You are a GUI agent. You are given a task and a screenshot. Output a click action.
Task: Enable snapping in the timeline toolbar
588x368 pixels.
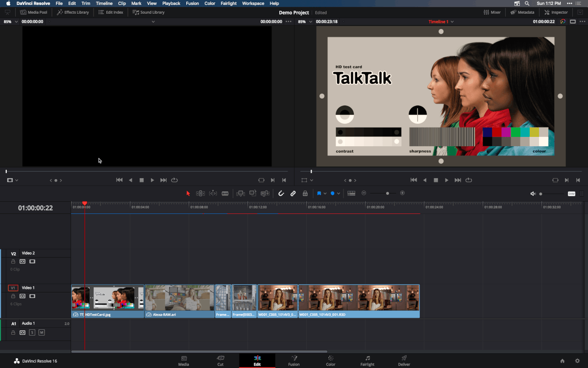281,193
